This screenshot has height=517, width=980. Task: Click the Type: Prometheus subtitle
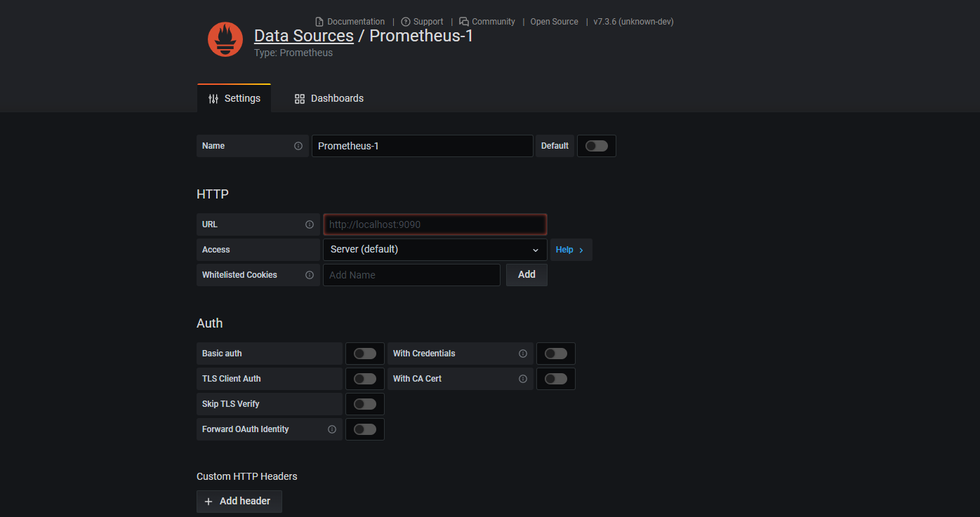click(293, 53)
